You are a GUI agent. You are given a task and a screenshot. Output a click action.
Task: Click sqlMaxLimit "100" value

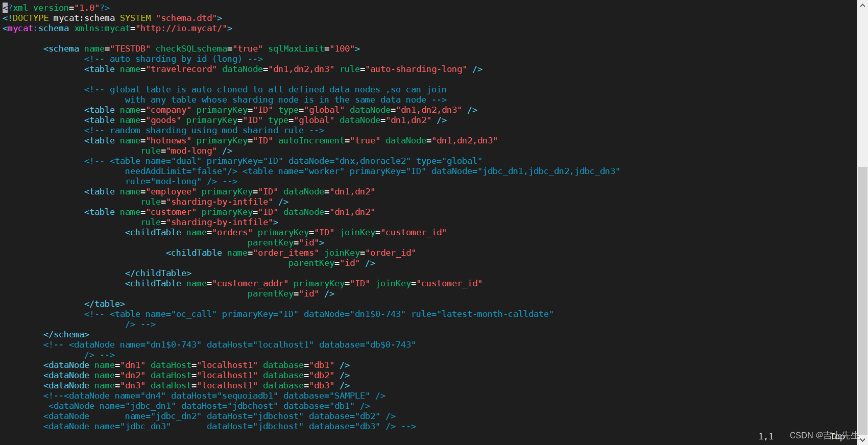[x=342, y=48]
